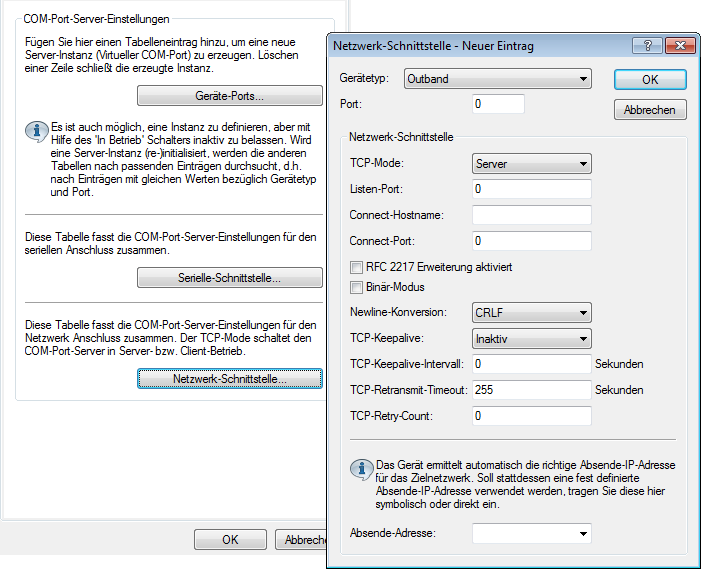
Task: Click the info icon beside Absende-IP-Adresse text
Action: pos(361,468)
